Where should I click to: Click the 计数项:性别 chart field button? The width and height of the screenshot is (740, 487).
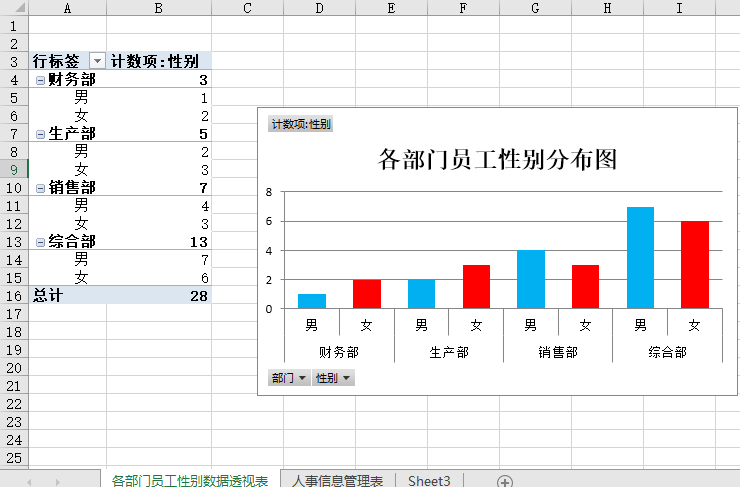[x=300, y=125]
